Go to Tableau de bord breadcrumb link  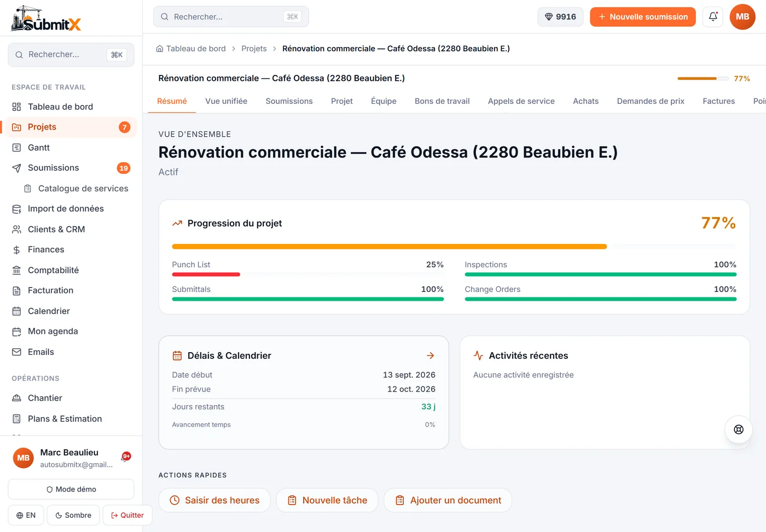click(x=196, y=49)
